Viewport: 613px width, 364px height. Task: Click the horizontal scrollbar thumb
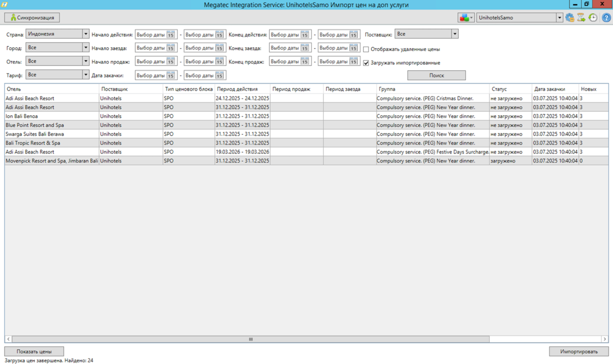coord(250,339)
